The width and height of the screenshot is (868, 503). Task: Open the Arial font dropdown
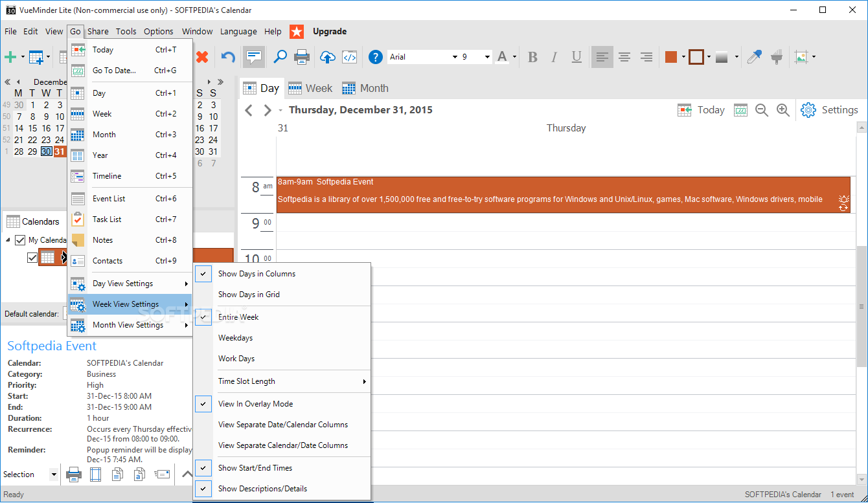coord(454,57)
